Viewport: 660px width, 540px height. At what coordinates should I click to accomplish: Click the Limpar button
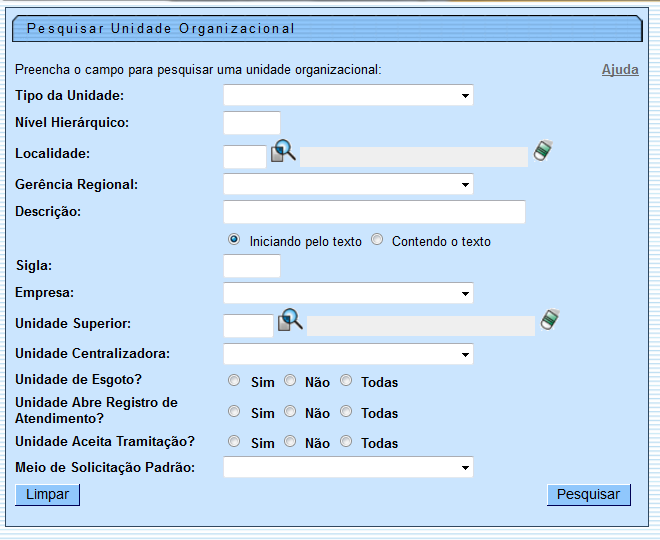coord(47,495)
